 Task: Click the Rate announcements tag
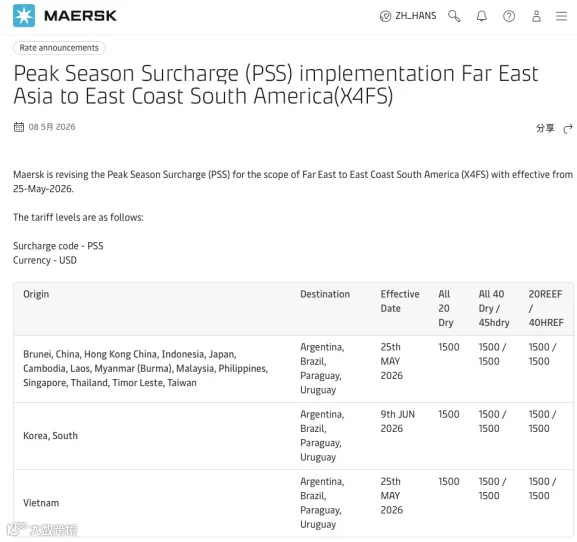coord(59,48)
